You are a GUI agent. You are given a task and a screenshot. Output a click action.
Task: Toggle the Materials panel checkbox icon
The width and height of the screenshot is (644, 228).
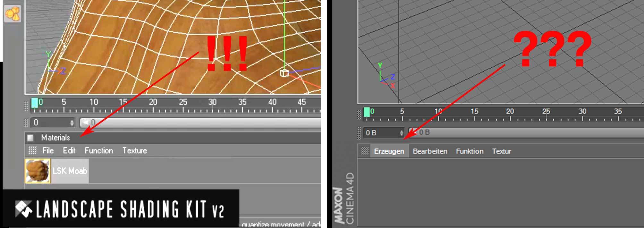click(30, 138)
